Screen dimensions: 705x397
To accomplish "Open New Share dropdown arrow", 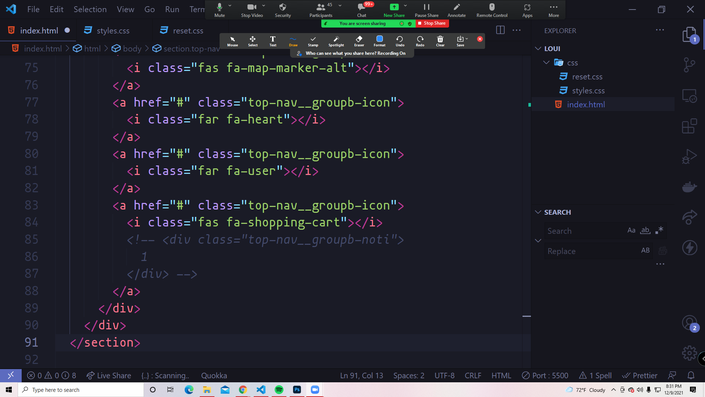I will pyautogui.click(x=406, y=6).
